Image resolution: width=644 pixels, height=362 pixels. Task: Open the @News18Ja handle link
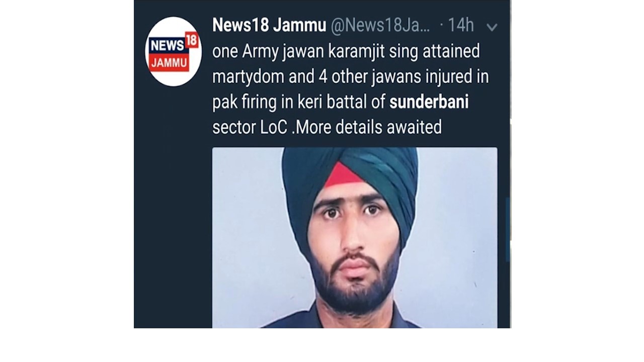(380, 25)
